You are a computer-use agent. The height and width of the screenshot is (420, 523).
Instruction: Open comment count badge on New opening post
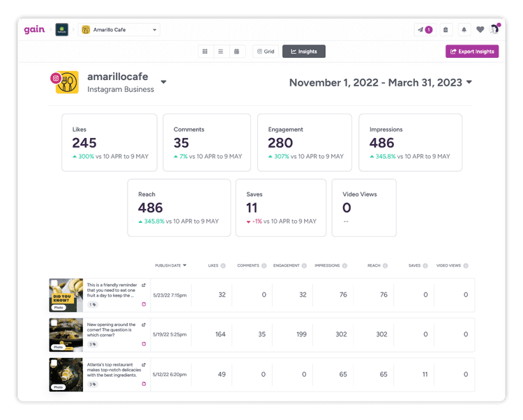(92, 344)
